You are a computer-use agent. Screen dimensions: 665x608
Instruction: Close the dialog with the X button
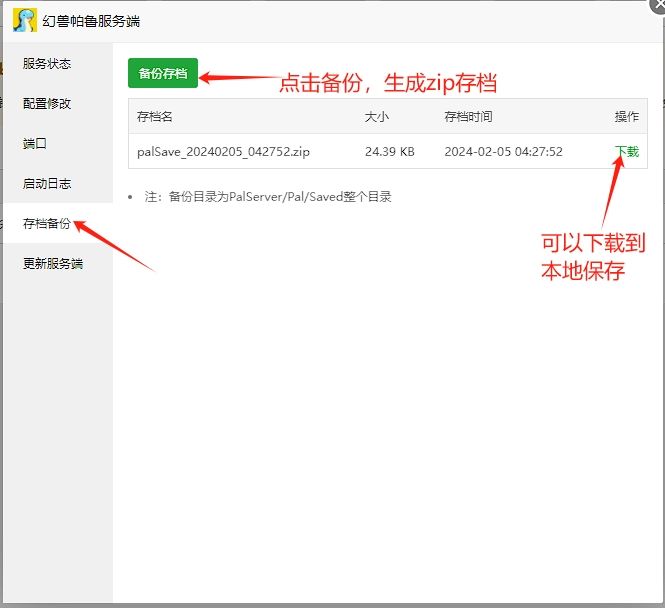pyautogui.click(x=659, y=5)
